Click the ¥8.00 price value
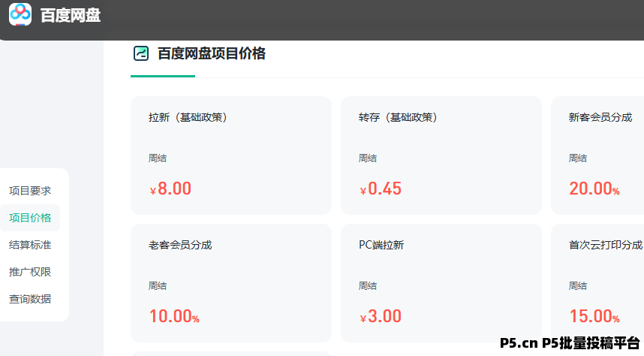644x356 pixels. tap(170, 189)
